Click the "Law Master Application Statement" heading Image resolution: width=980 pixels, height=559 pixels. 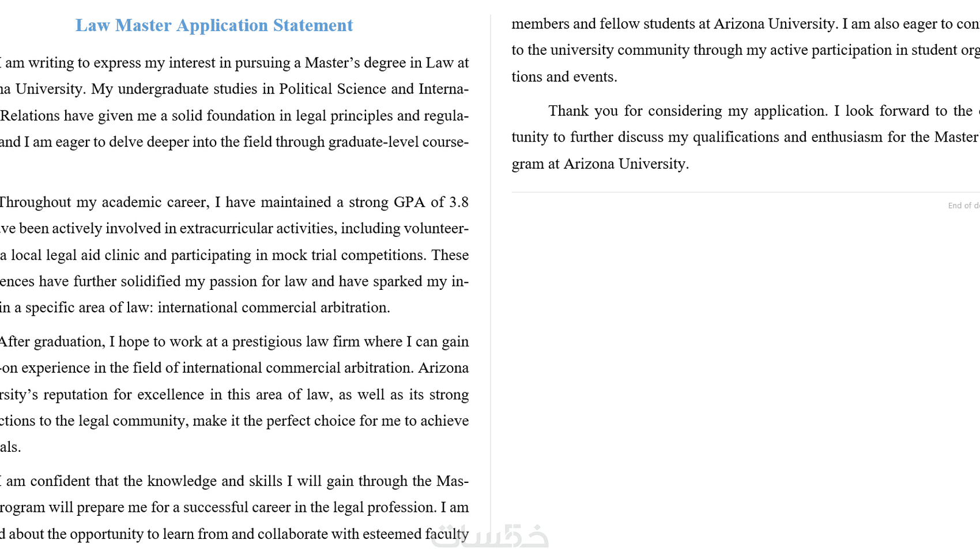[x=214, y=25]
